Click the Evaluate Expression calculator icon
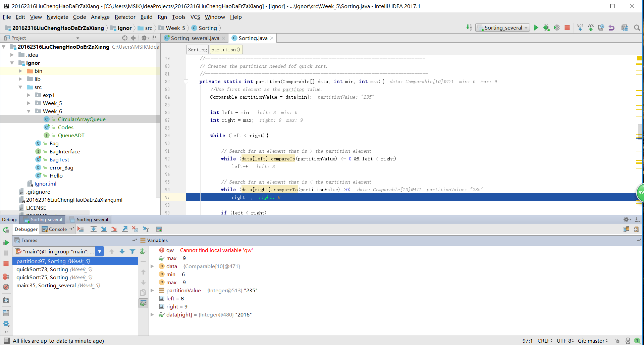The width and height of the screenshot is (644, 345). click(159, 229)
